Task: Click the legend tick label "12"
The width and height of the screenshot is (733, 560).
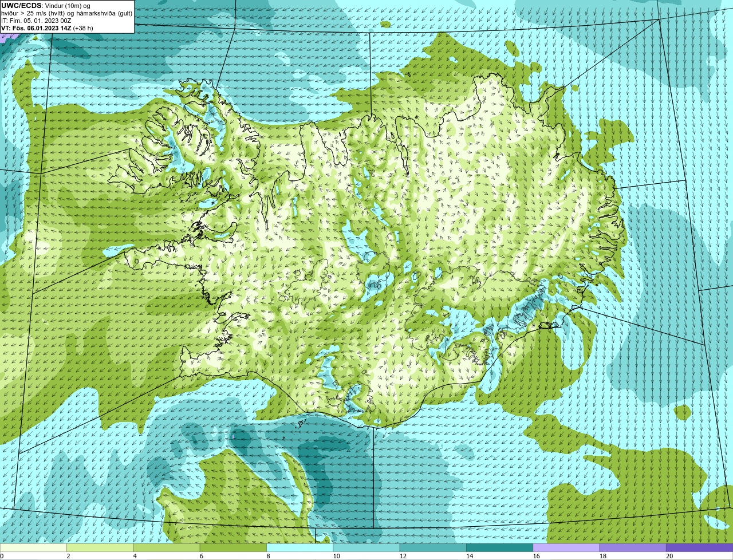Action: (403, 556)
